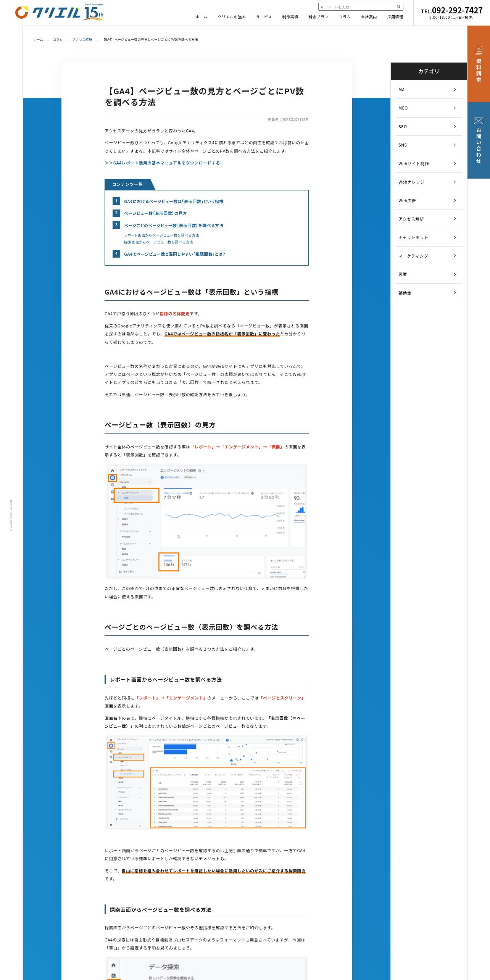490x980 pixels.
Task: Expand the MEO category chevron
Action: point(455,108)
